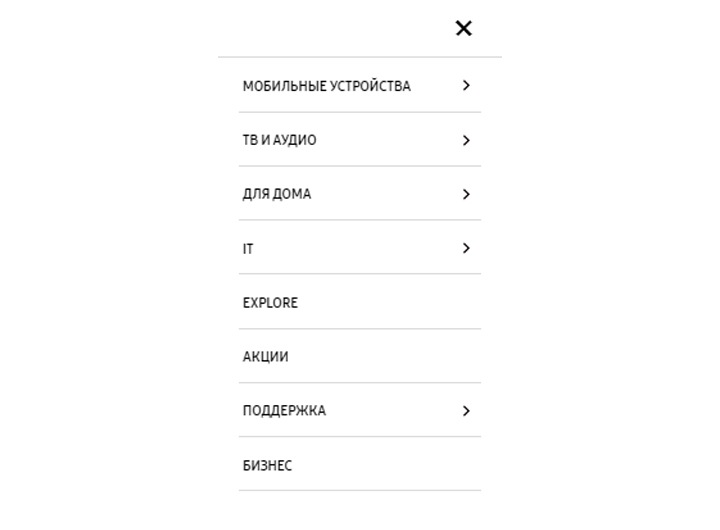Open the МОБИЛЬНЫЕ УСТРОЙСТВА menu label
The image size is (720, 530).
(x=326, y=86)
